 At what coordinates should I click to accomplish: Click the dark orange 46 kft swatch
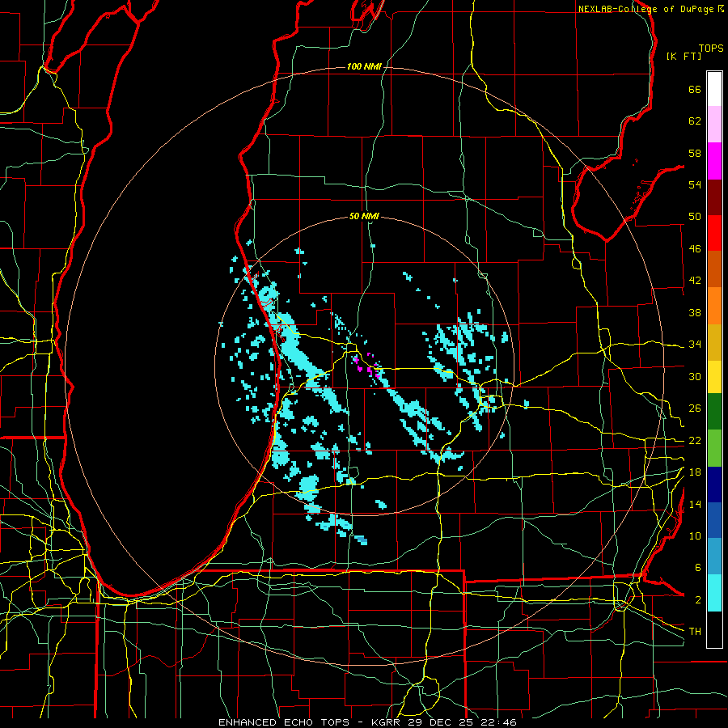pos(714,269)
